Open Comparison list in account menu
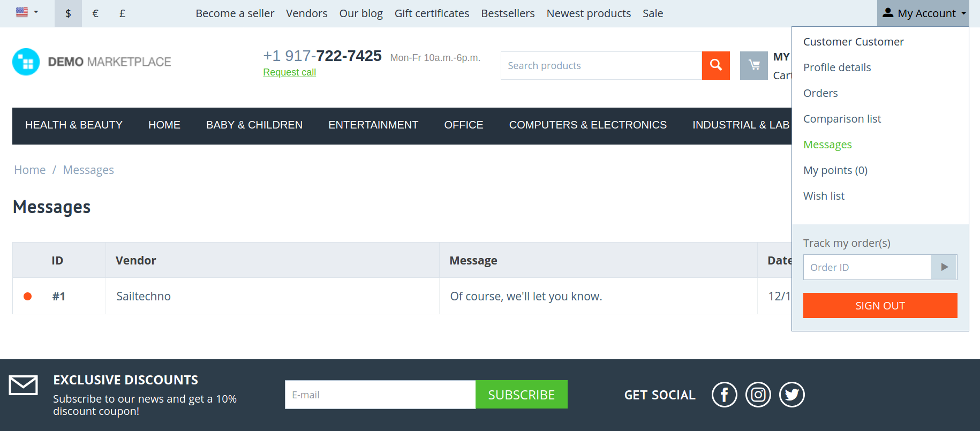This screenshot has width=980, height=431. point(842,119)
